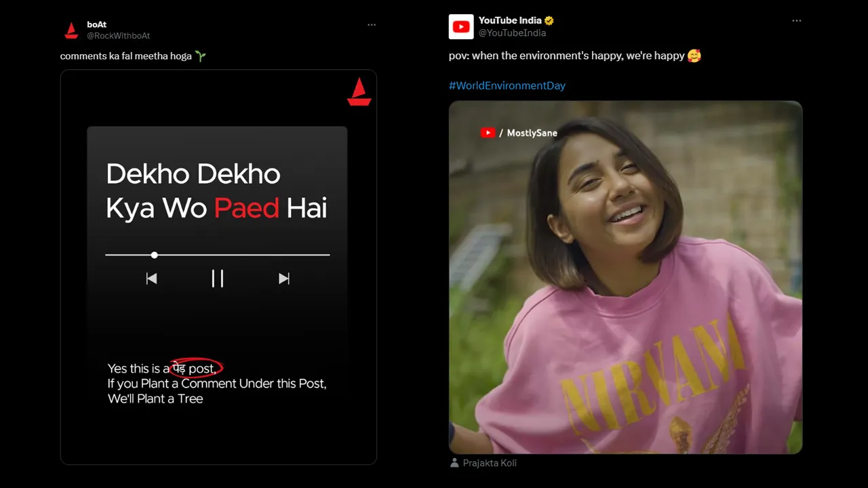The image size is (868, 488).
Task: Open the YouTube India video thumbnail
Action: 625,277
